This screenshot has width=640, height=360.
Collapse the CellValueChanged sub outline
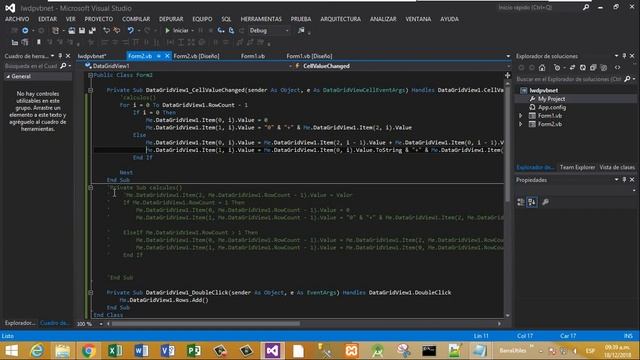point(91,90)
